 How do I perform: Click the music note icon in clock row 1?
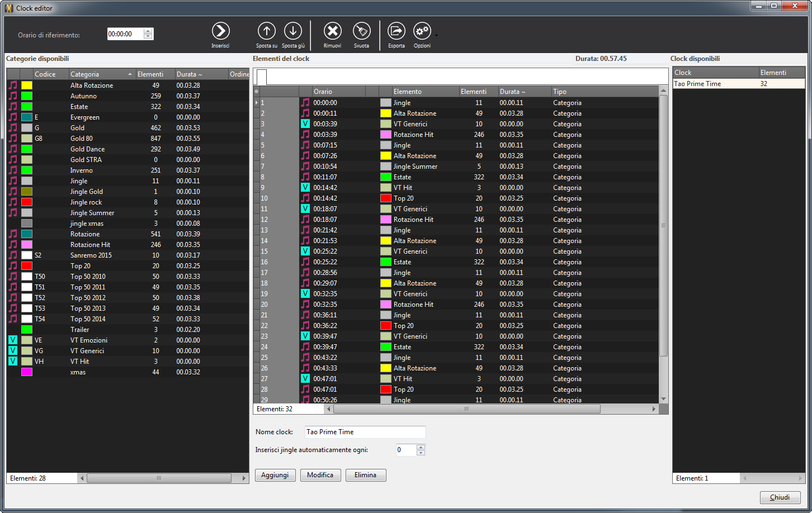(305, 103)
